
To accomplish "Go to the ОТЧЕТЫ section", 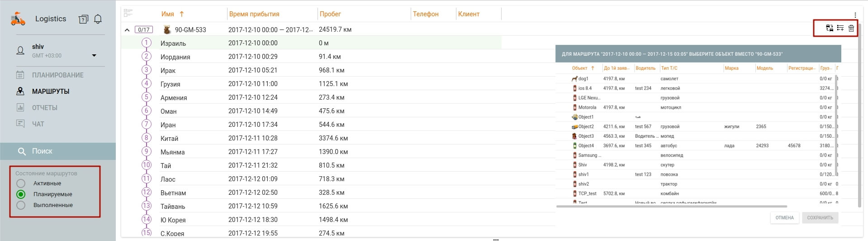I will [x=44, y=108].
